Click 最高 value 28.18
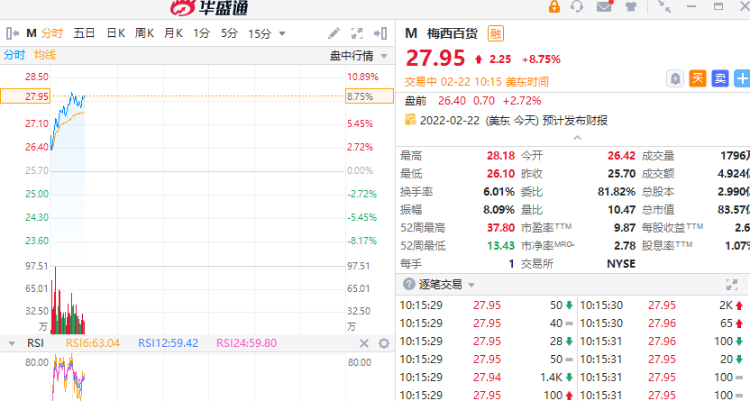750x401 pixels. coord(501,156)
